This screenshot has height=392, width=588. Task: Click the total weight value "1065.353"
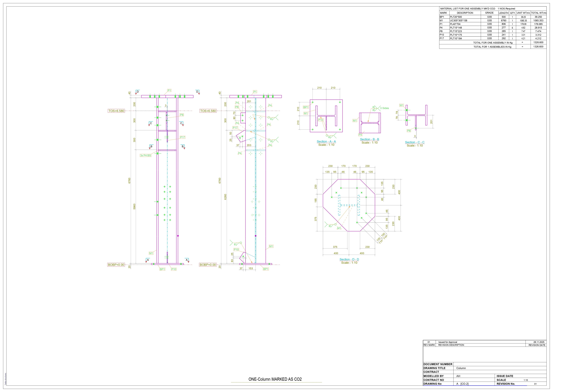click(538, 20)
